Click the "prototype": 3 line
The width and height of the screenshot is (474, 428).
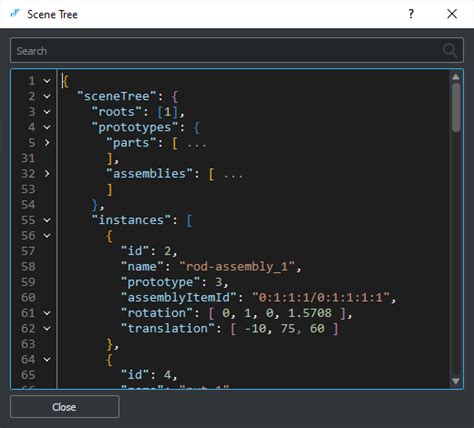click(174, 282)
